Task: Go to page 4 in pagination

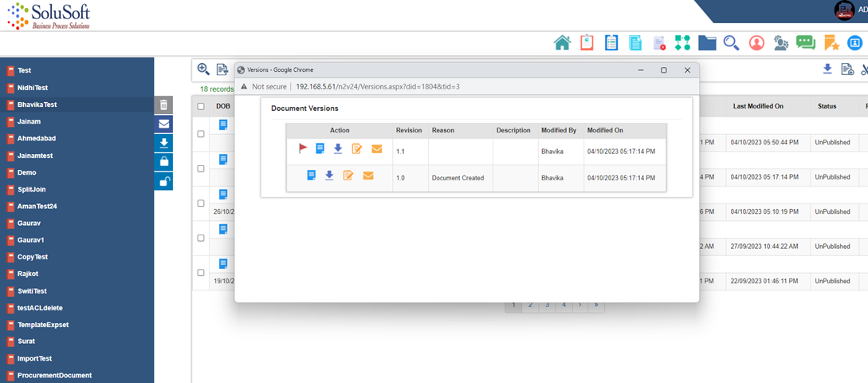Action: click(x=564, y=305)
